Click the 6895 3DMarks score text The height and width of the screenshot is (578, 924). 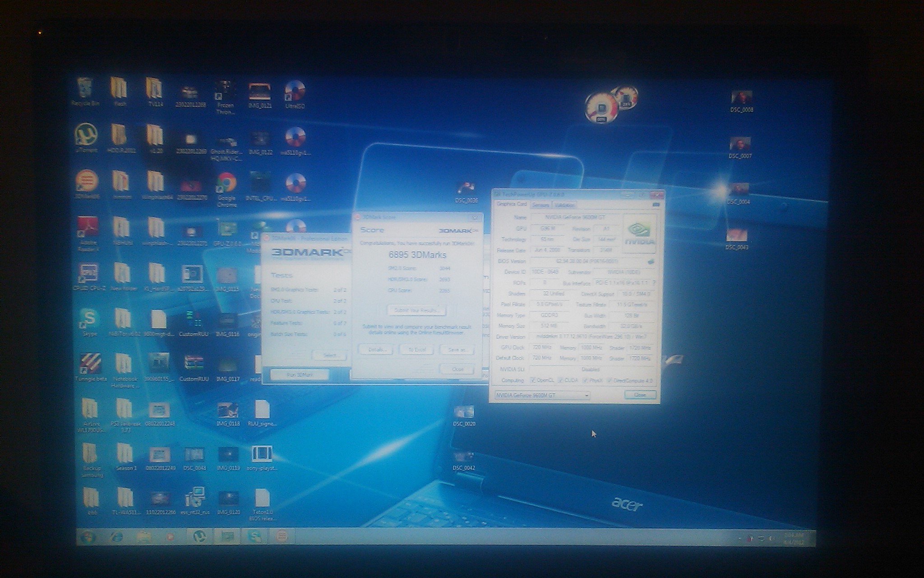417,255
